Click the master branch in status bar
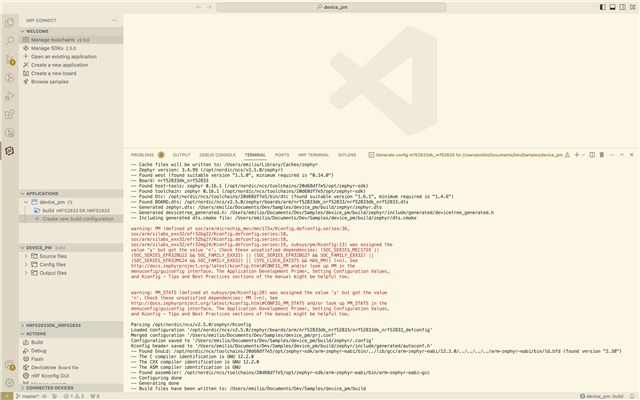This screenshot has width=640, height=400. click(29, 396)
